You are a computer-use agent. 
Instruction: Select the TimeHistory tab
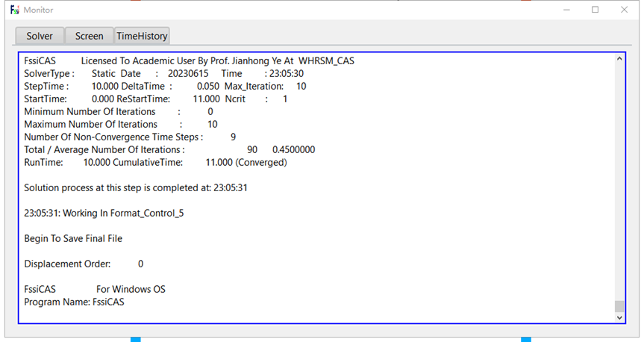(142, 36)
